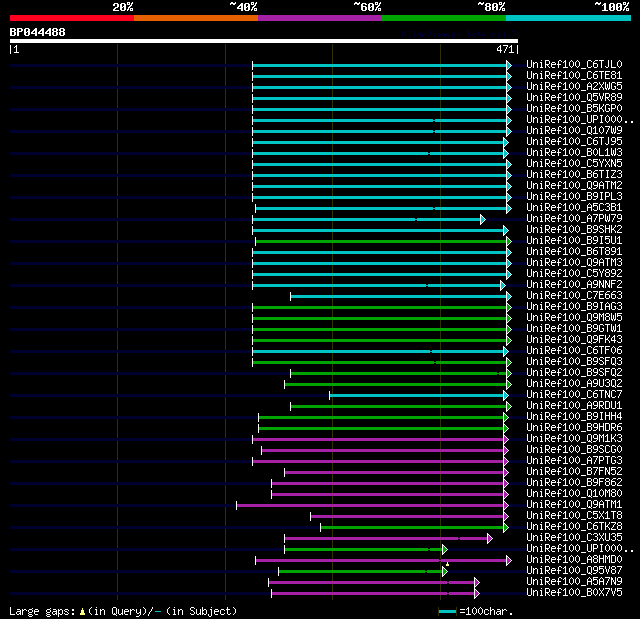Screen dimensions: 640x619
Task: Open hit UniRef100_C6TJL0
Action: [574, 64]
